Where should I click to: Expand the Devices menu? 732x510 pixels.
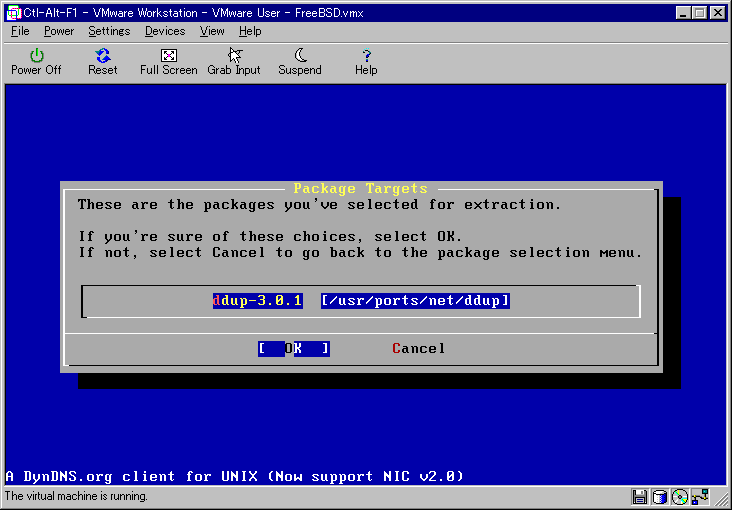164,31
